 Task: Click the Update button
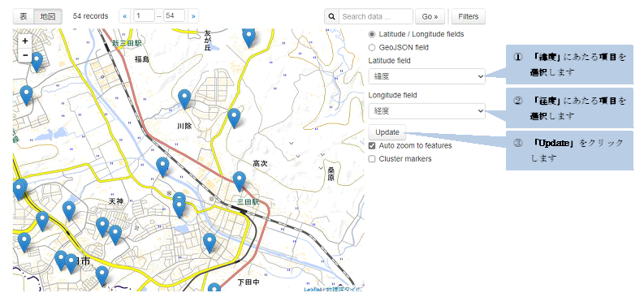(x=387, y=132)
